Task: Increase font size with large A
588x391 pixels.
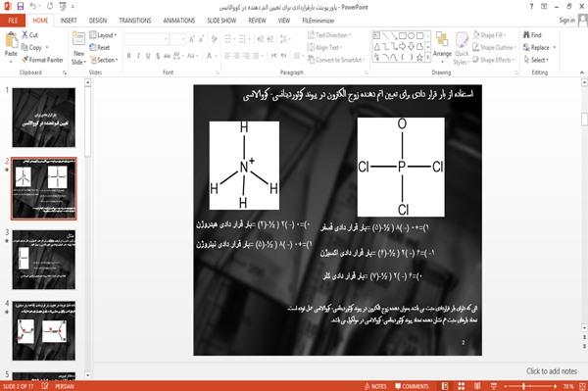Action: 192,39
